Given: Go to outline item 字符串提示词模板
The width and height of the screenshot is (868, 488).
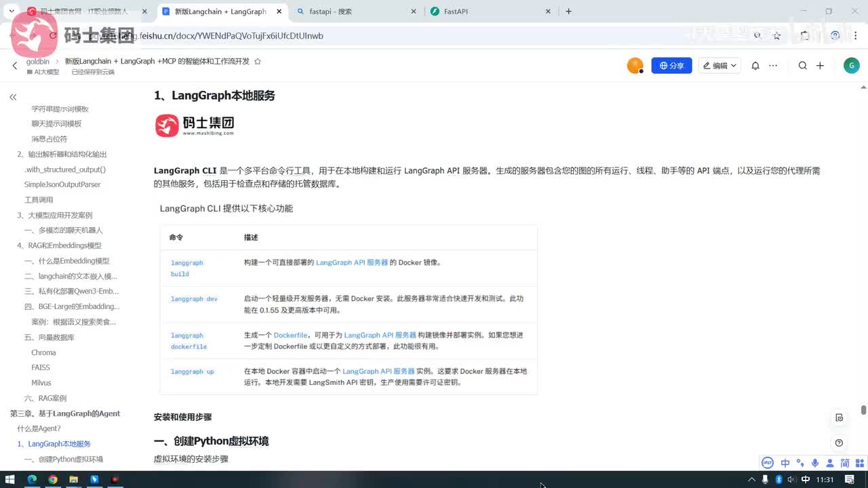Looking at the screenshot, I should click(x=60, y=108).
